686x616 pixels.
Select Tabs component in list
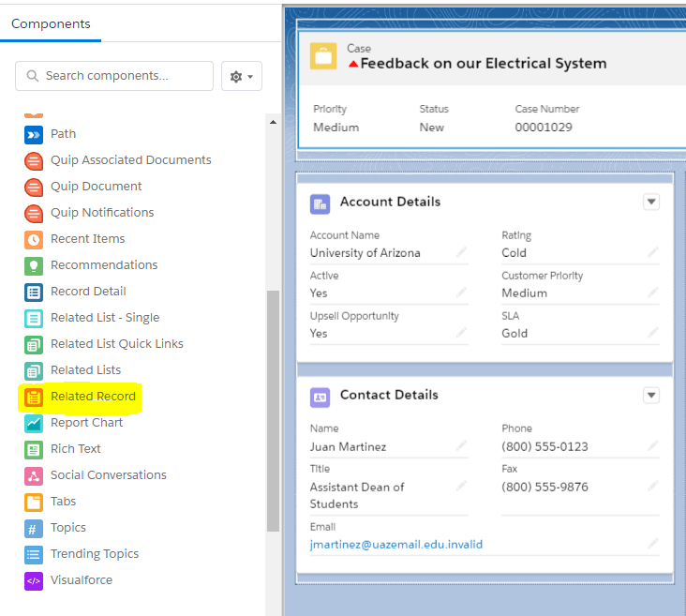point(64,502)
